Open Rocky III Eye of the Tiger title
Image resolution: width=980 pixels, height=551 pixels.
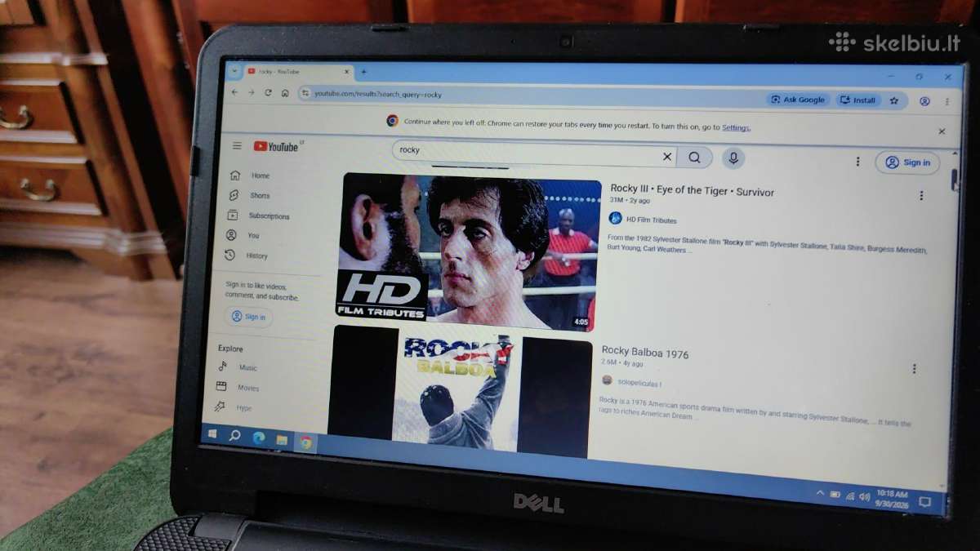693,191
